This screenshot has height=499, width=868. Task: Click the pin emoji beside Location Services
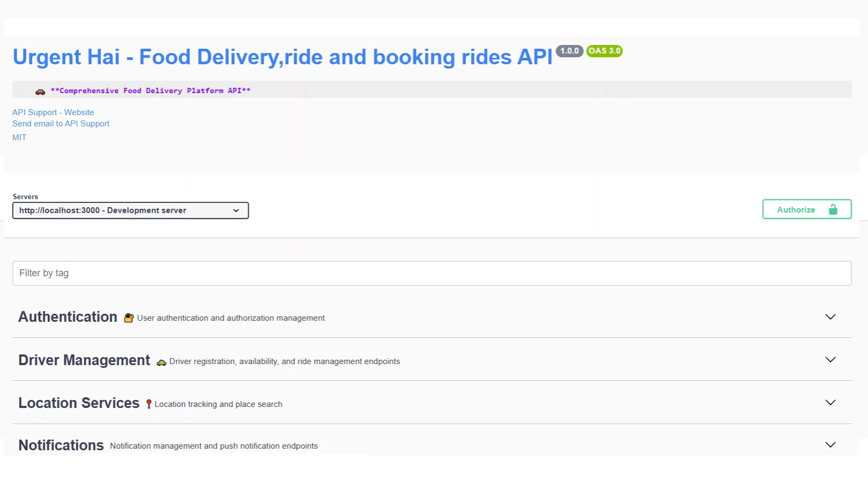pyautogui.click(x=149, y=404)
